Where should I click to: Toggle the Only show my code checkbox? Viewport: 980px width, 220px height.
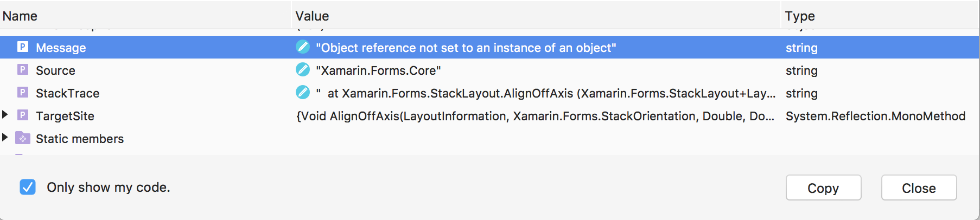pos(28,187)
